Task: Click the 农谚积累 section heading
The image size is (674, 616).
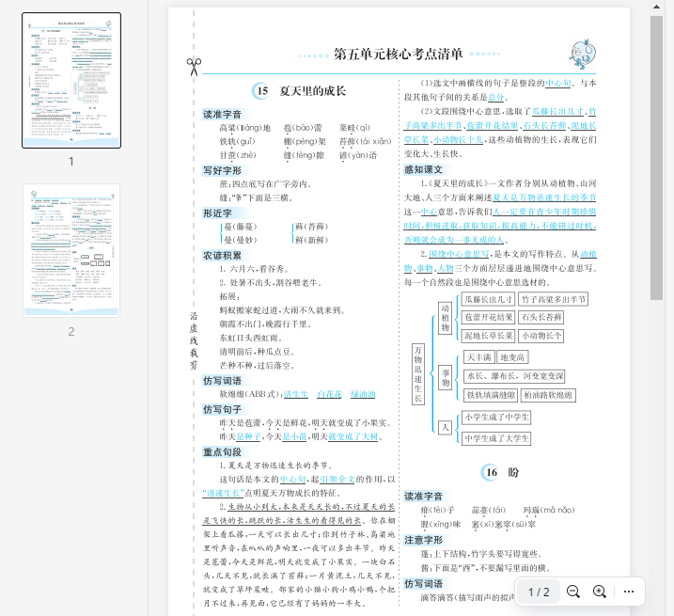Action: pos(222,255)
